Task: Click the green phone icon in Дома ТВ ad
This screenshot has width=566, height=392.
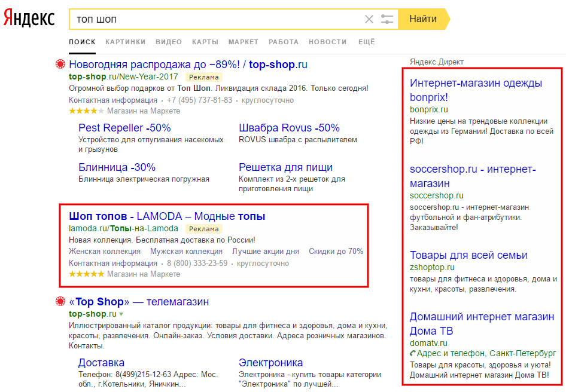Action: click(x=413, y=354)
